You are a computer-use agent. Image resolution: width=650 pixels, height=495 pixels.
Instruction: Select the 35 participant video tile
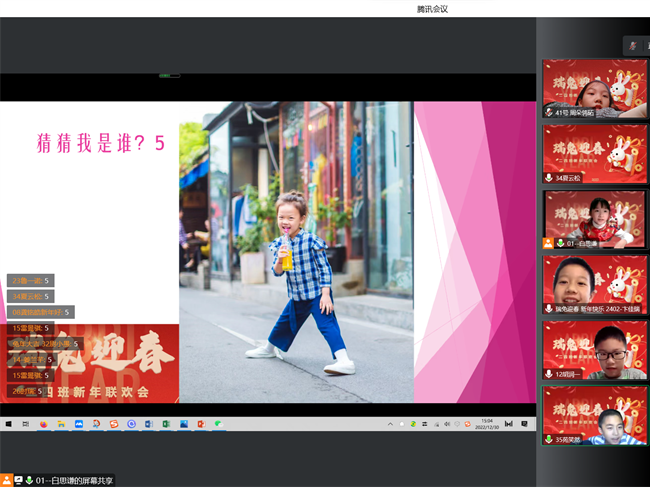[x=594, y=415]
